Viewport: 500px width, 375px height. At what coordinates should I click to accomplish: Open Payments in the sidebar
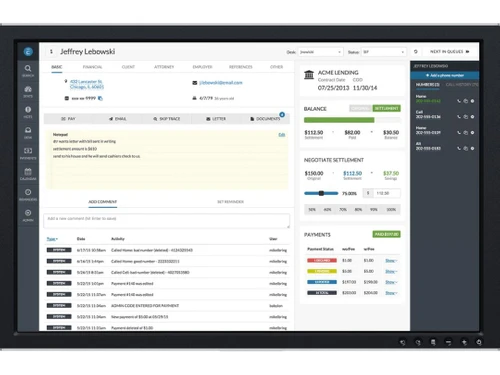click(28, 153)
